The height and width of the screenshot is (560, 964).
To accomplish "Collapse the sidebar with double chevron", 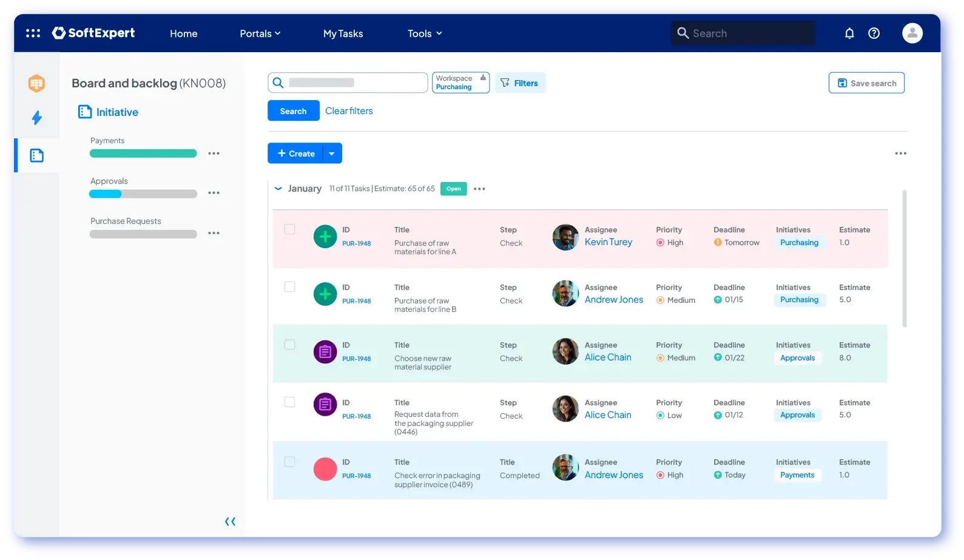I will pos(230,521).
